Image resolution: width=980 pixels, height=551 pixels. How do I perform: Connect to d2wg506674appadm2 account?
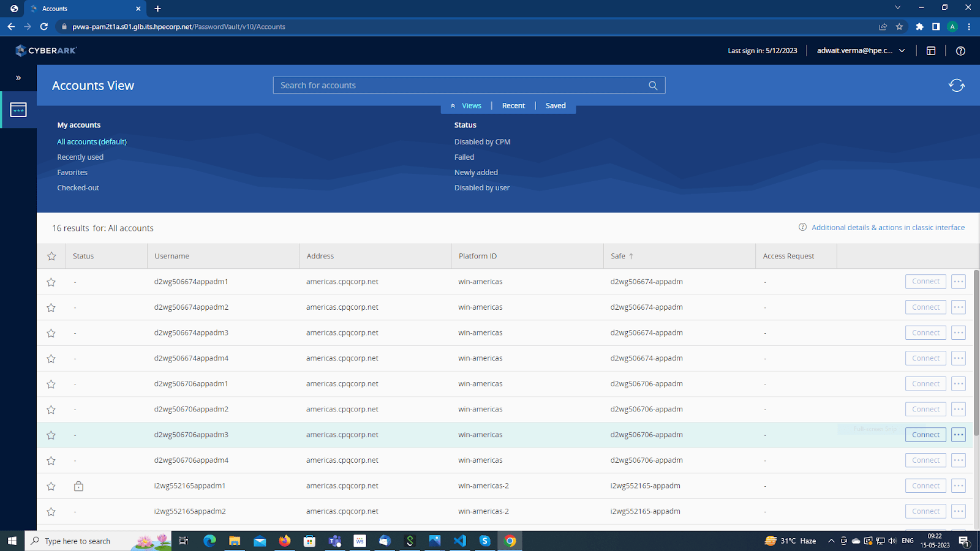click(x=925, y=307)
